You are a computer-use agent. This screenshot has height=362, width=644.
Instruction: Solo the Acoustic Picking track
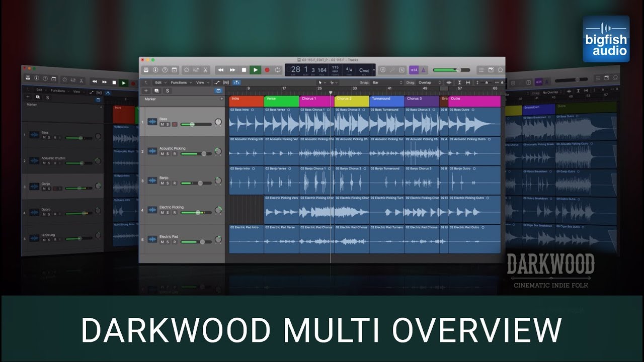click(168, 154)
